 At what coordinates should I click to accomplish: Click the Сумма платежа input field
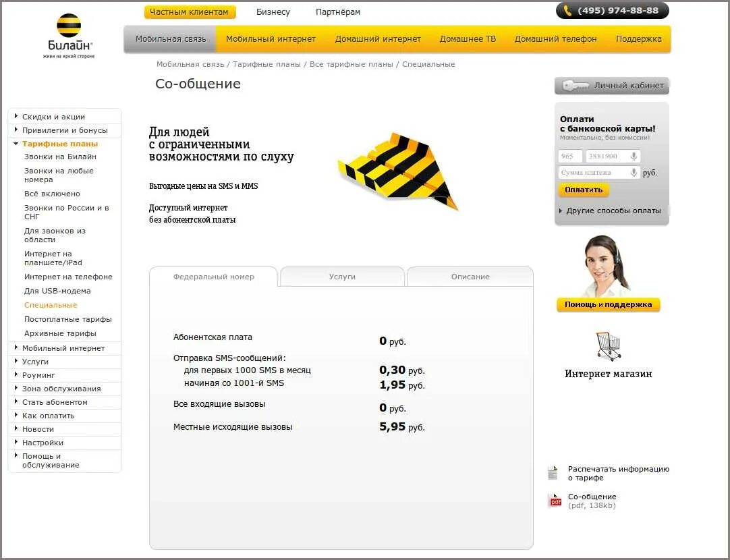(x=599, y=173)
